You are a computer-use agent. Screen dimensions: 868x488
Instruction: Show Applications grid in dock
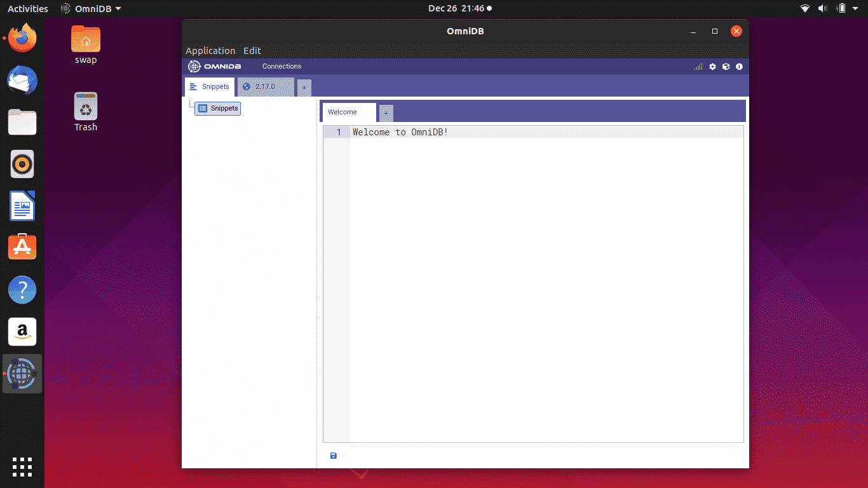(22, 466)
